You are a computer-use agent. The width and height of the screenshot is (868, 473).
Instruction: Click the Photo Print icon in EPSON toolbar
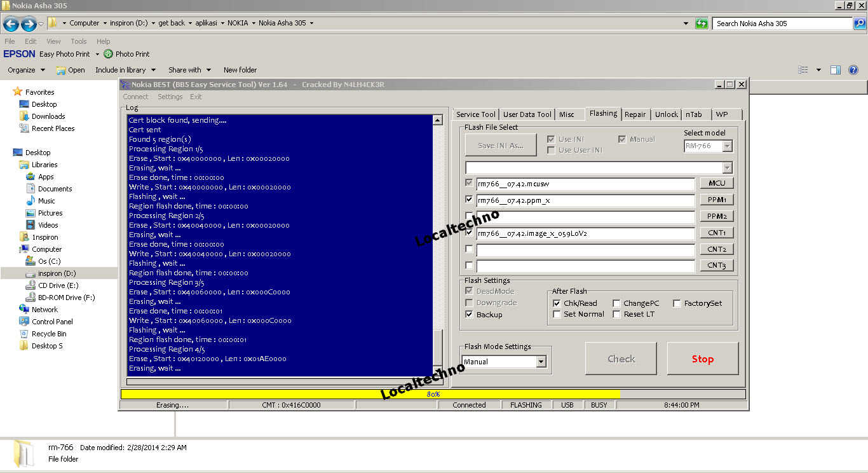pyautogui.click(x=108, y=54)
